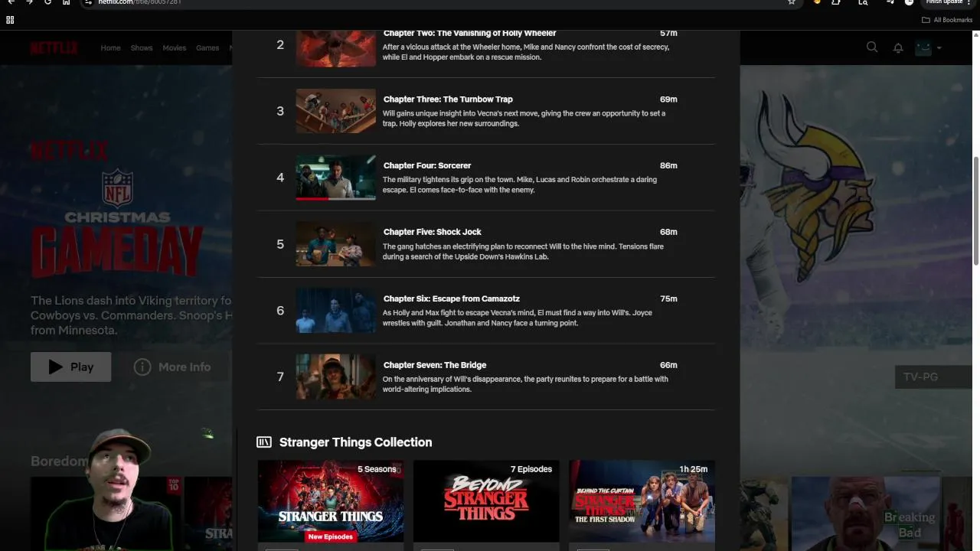Open the Home nav item
Image resolution: width=980 pixels, height=551 pixels.
pyautogui.click(x=110, y=48)
